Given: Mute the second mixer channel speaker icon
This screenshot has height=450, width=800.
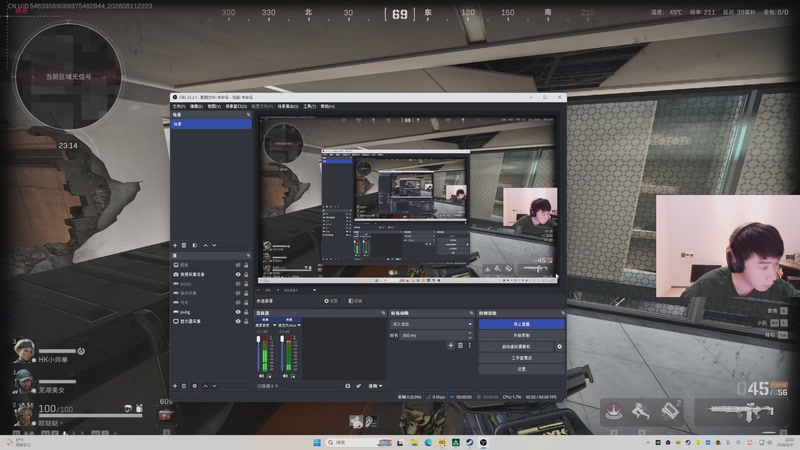Looking at the screenshot, I should click(x=285, y=376).
